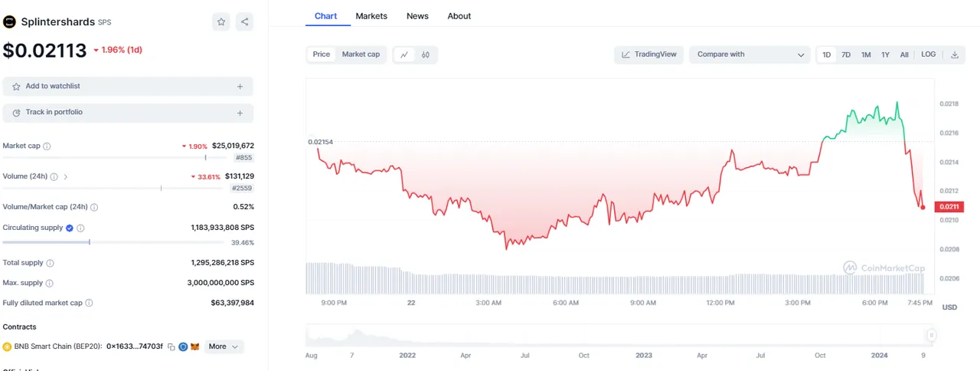Click the Circulating supply progress bar

tap(113, 242)
